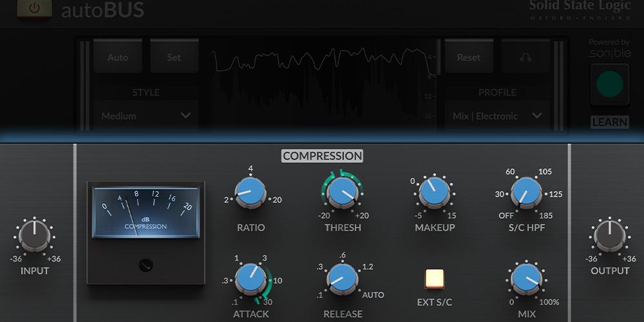
Task: Select the Makeup gain knob
Action: (x=435, y=193)
